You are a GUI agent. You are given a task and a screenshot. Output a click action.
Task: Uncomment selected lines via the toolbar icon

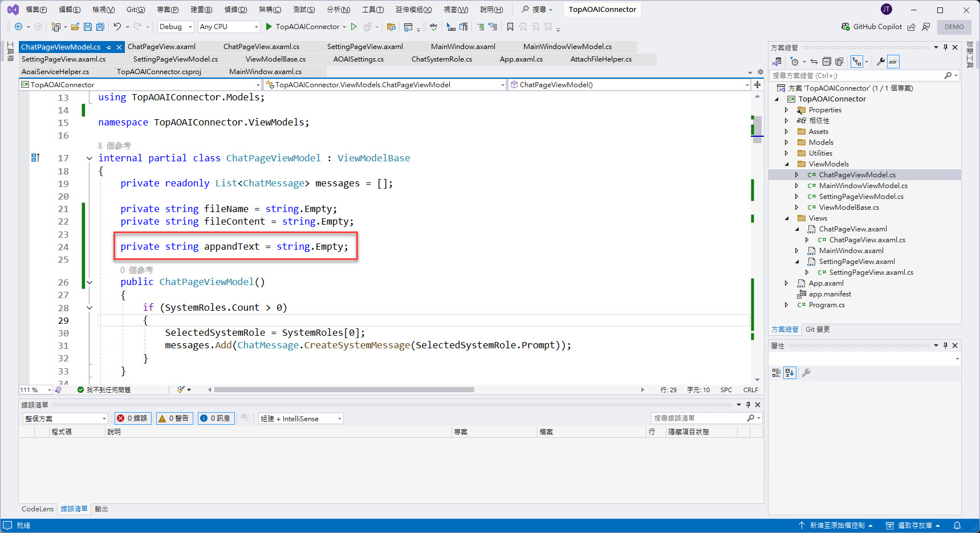point(493,27)
